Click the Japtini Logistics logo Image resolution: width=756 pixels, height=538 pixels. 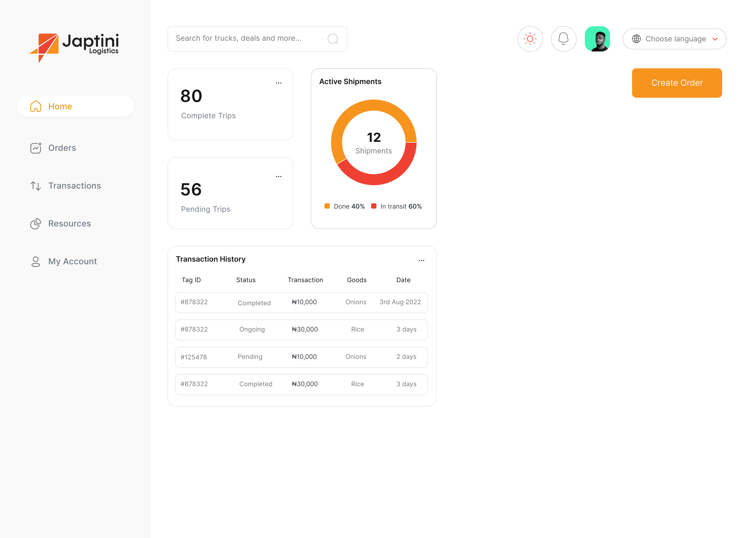tap(74, 48)
